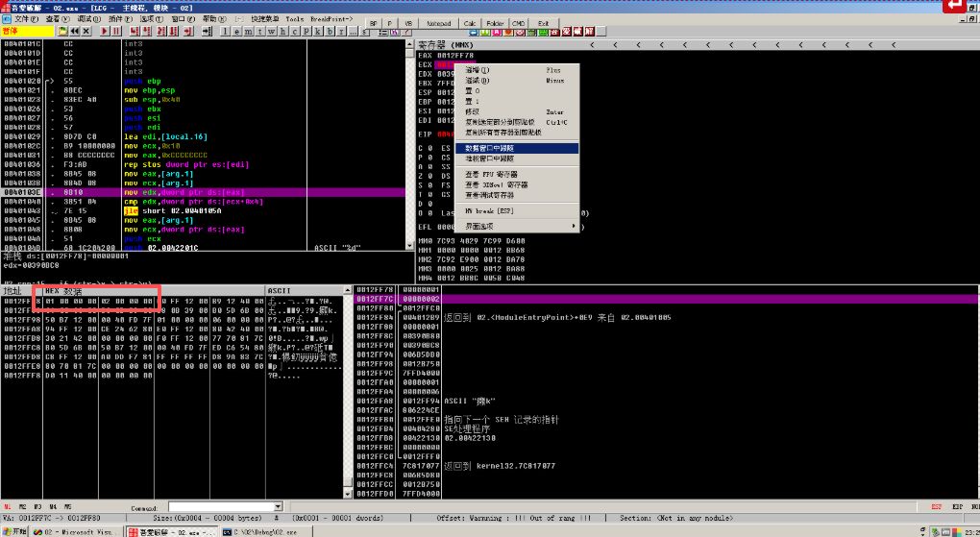
Task: Open the 文件(F) menu
Action: click(26, 19)
